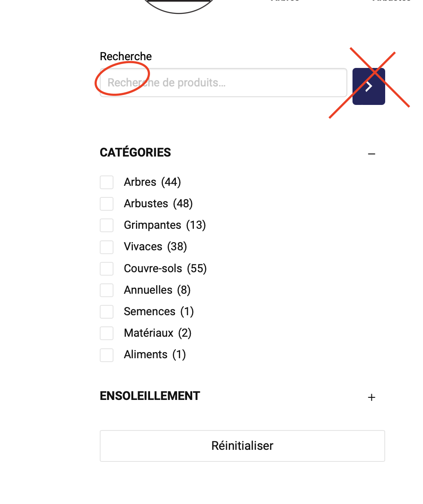Select the Aliments checkbox
Viewport: 423px width, 504px height.
coord(107,355)
